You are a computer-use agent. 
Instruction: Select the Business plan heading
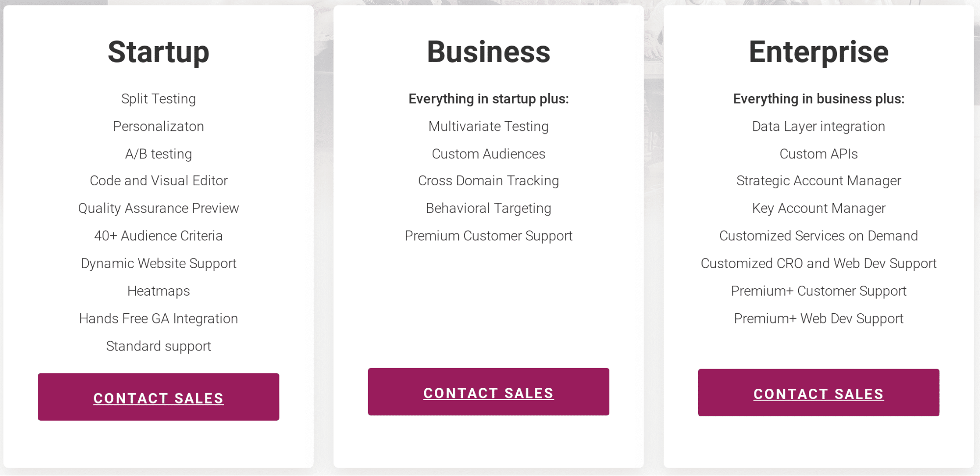489,52
